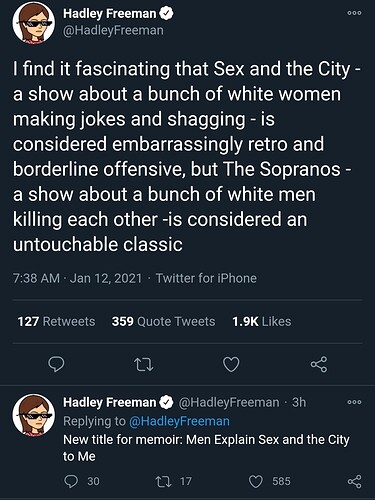Like the memoir reply with 585 likes
Image resolution: width=375 pixels, height=500 pixels.
pos(270,481)
